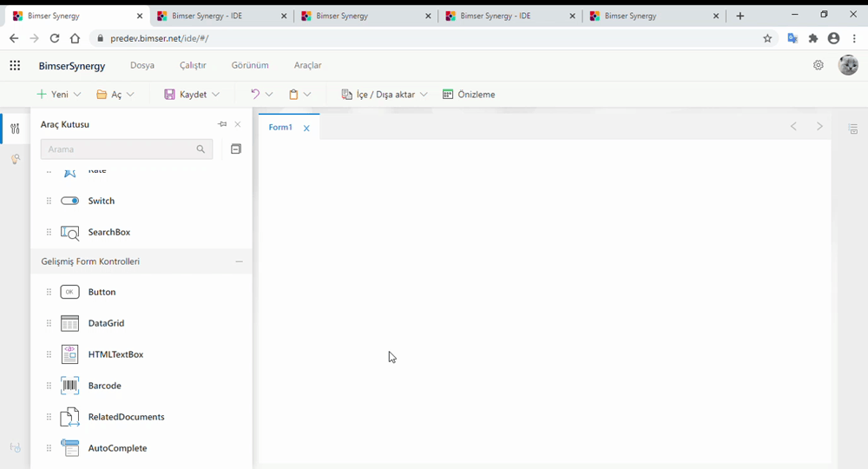868x469 pixels.
Task: Pin the Araç Kutusu panel
Action: coord(222,124)
